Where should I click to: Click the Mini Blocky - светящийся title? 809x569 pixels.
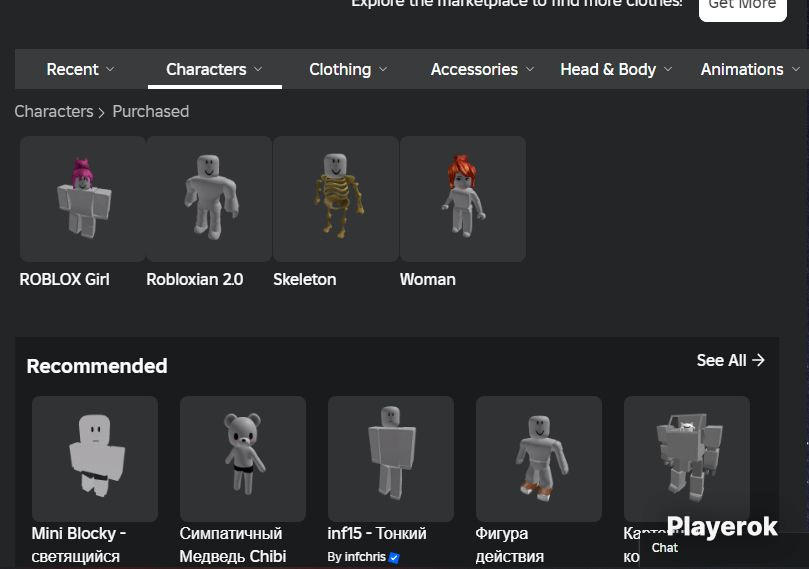click(x=78, y=545)
